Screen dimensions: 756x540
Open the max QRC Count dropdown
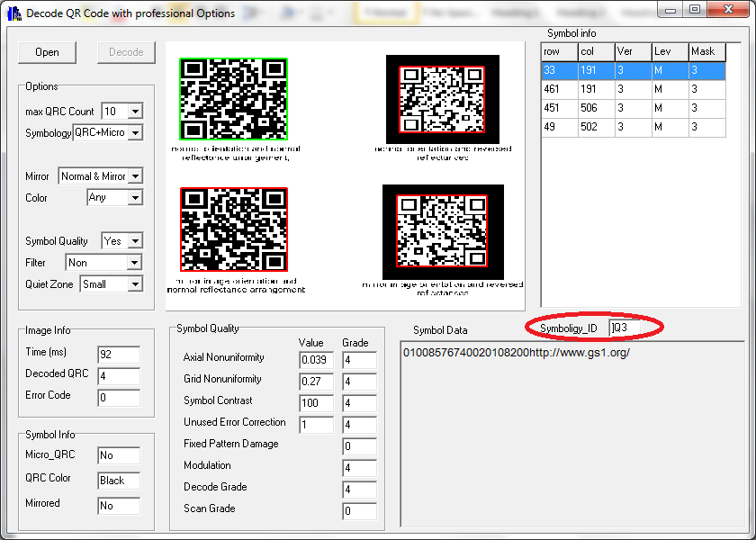pyautogui.click(x=136, y=112)
